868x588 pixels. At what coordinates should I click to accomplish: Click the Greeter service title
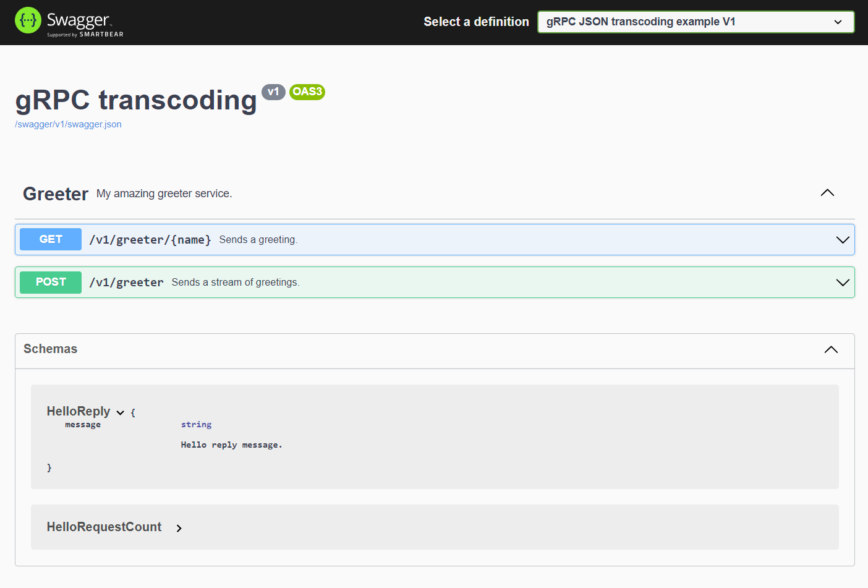click(56, 194)
